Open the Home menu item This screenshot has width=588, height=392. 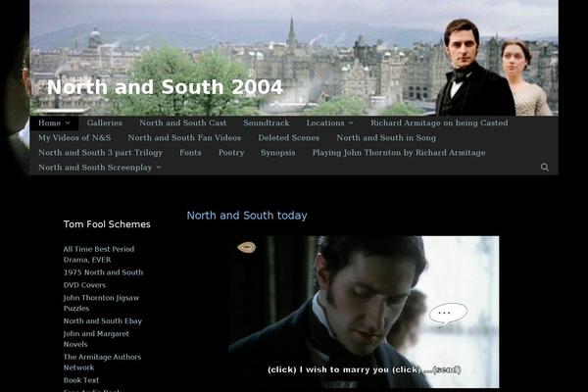coord(50,123)
